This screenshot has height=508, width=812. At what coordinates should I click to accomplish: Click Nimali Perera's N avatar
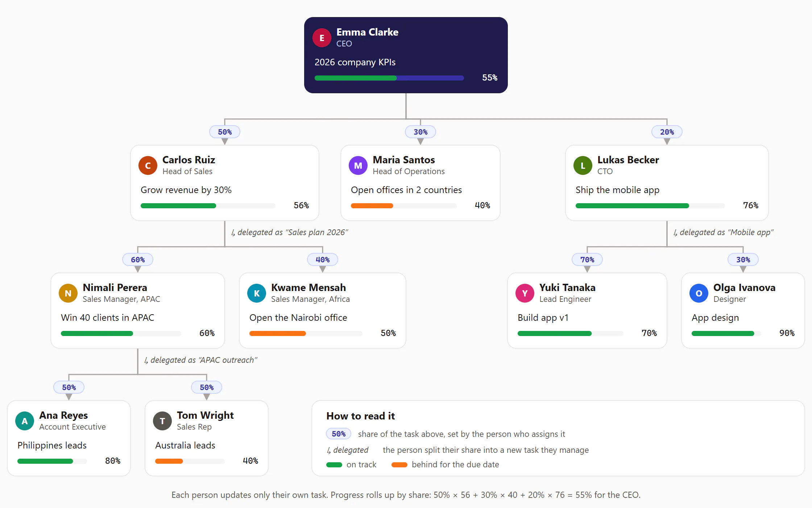68,293
